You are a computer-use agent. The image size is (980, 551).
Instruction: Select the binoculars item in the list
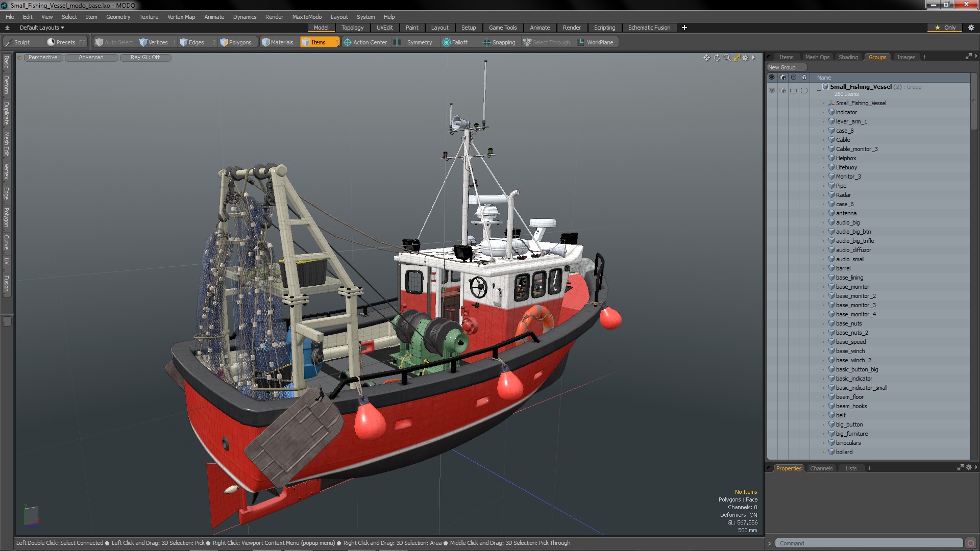[848, 443]
